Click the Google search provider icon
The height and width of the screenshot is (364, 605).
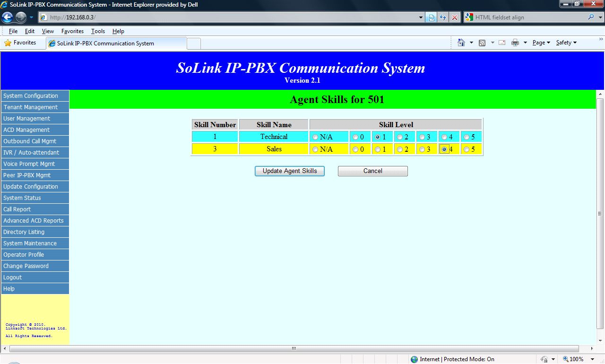pyautogui.click(x=469, y=17)
